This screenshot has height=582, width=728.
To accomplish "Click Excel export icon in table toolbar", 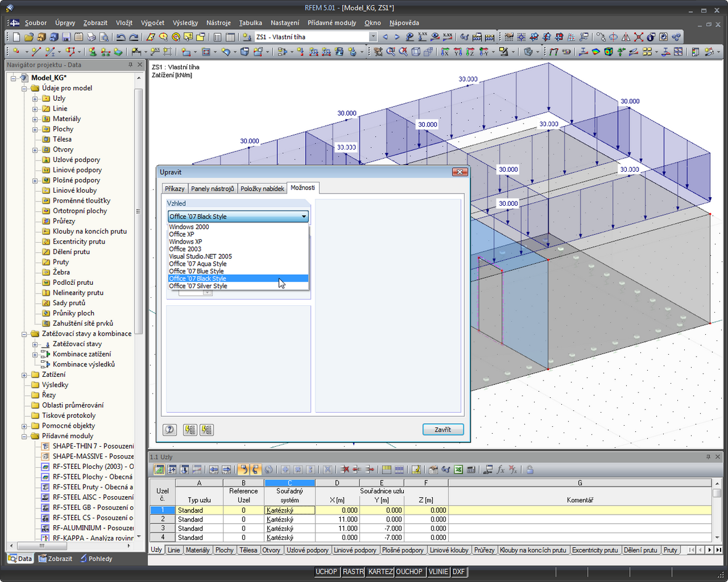I will click(459, 470).
